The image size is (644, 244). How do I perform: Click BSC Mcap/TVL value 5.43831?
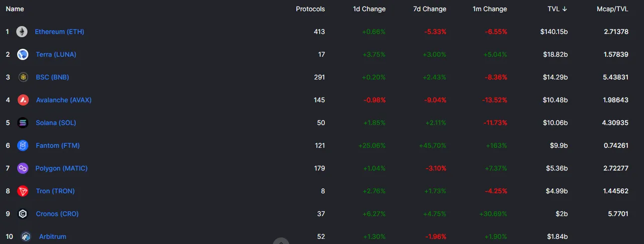click(616, 77)
